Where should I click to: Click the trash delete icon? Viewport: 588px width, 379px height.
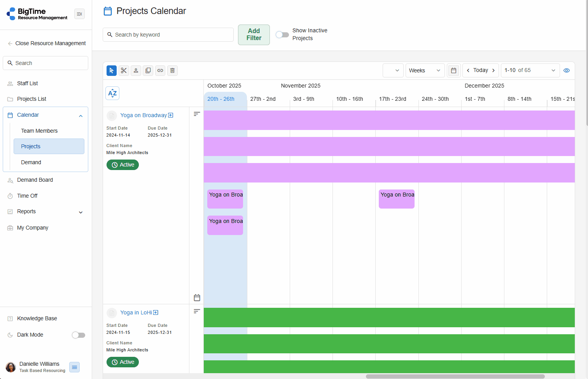[172, 70]
